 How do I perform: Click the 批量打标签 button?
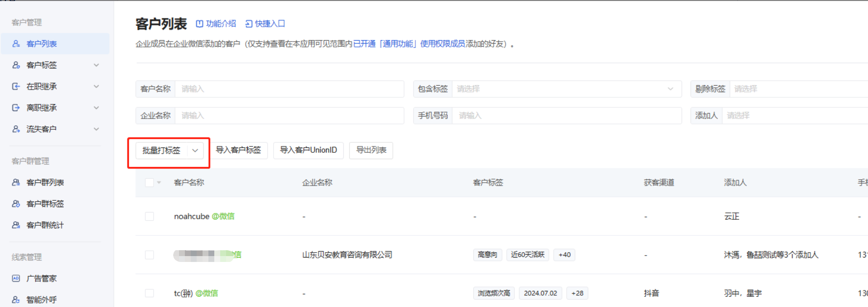pyautogui.click(x=162, y=150)
